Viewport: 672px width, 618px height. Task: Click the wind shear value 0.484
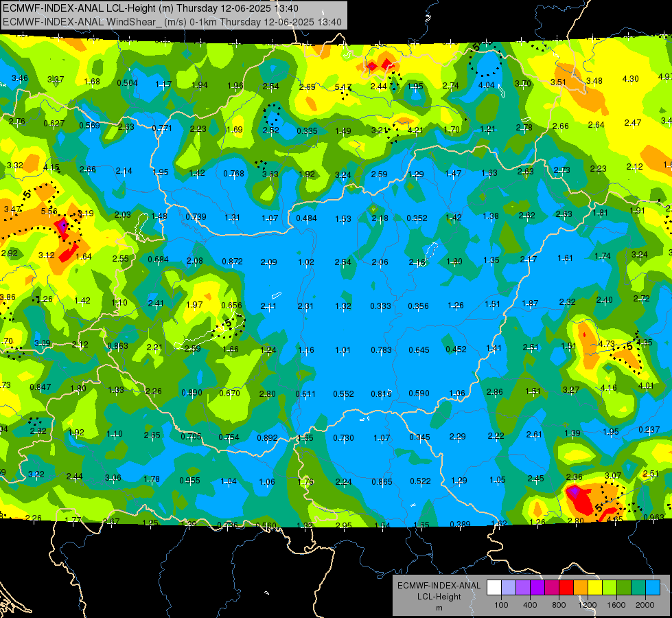pyautogui.click(x=306, y=218)
